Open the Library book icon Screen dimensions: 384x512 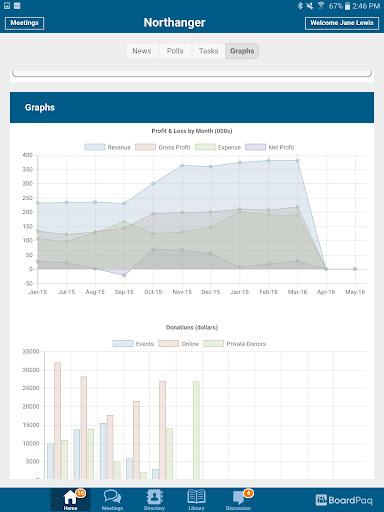click(196, 496)
